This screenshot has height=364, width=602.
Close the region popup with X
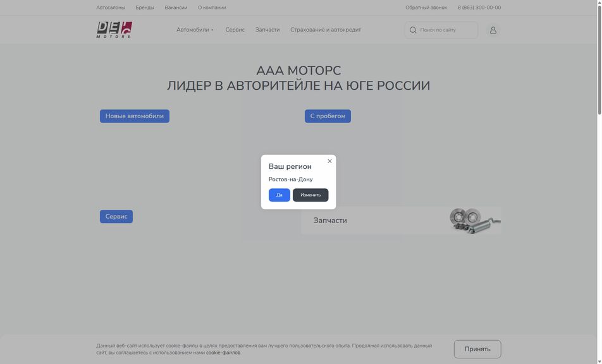pos(329,161)
